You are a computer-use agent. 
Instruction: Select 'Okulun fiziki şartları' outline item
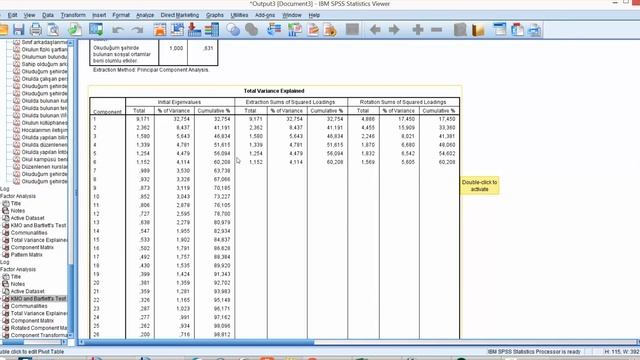tap(44, 49)
